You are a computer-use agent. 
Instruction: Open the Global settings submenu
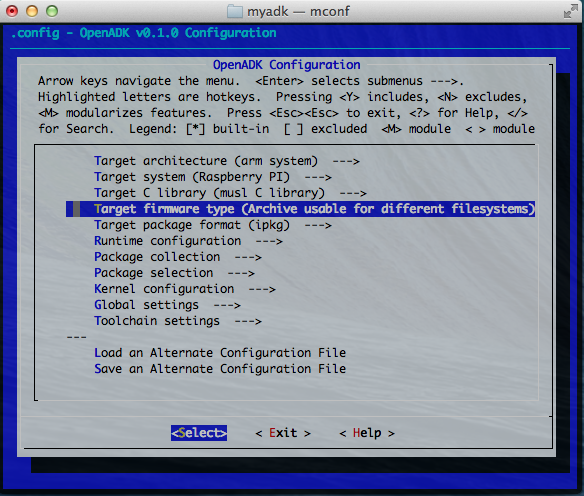click(x=167, y=305)
